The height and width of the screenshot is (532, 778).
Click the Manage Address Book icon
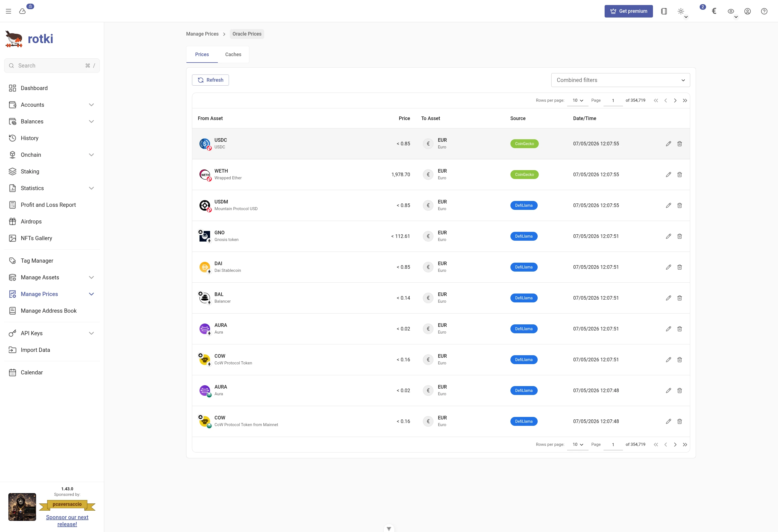(13, 311)
